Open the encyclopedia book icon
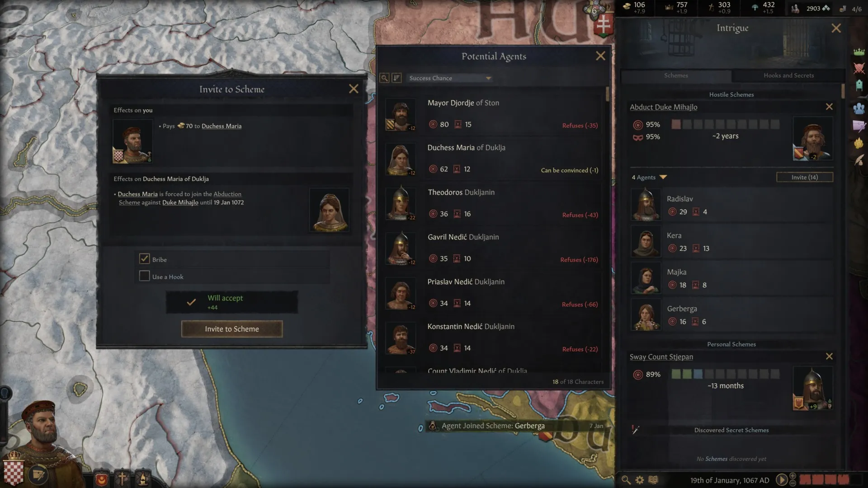 [653, 480]
